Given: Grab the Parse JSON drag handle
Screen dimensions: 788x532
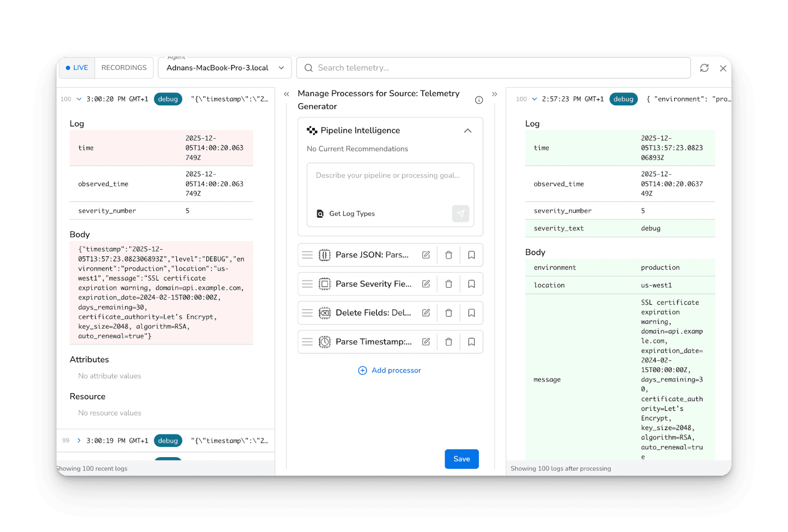Looking at the screenshot, I should tap(307, 255).
